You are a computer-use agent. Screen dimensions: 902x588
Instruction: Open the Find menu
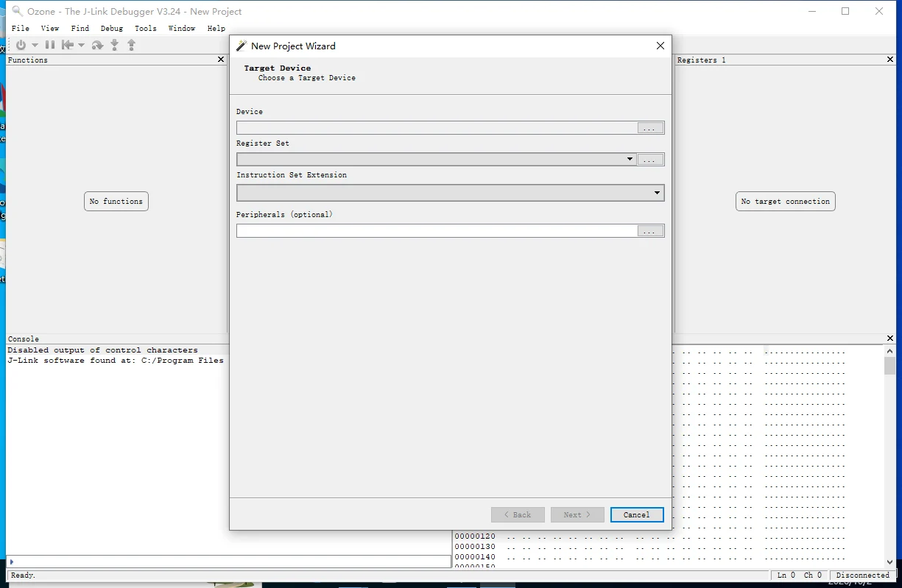coord(80,28)
